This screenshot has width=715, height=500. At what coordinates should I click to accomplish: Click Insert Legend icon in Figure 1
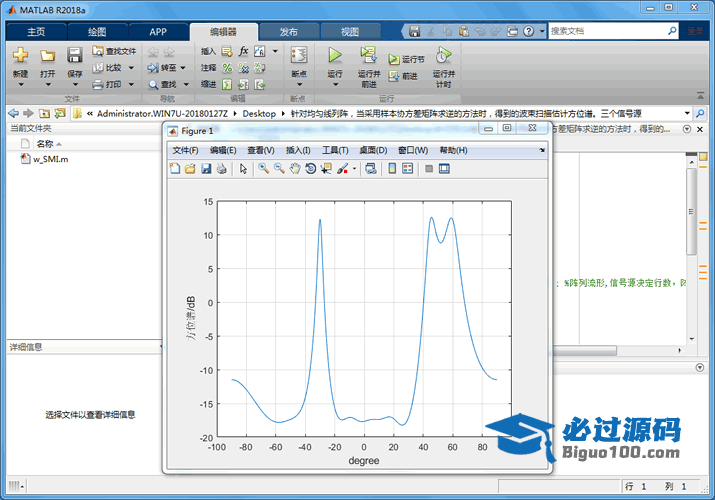(x=408, y=169)
